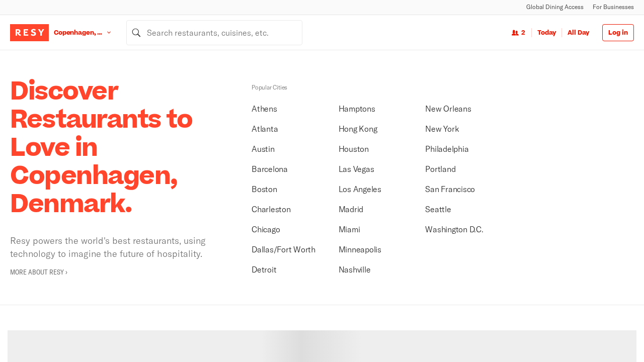Choose Minneapolis city
Image resolution: width=644 pixels, height=362 pixels.
360,249
